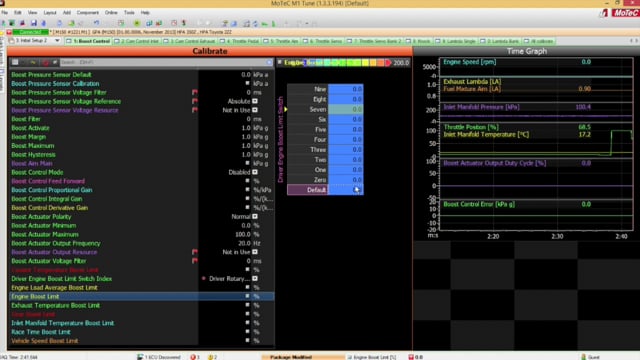
Task: Click red flag on Boost Actuator Output Resource
Action: point(195,252)
